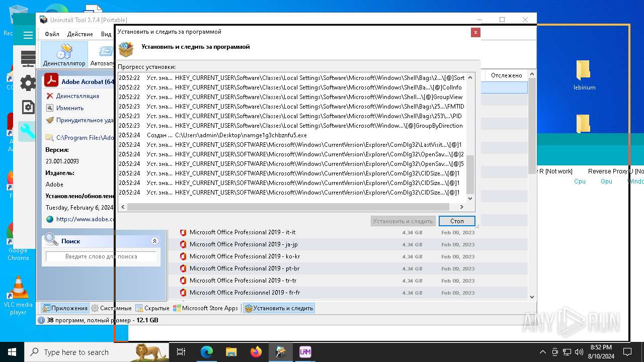Open the Файл menu

click(52, 34)
